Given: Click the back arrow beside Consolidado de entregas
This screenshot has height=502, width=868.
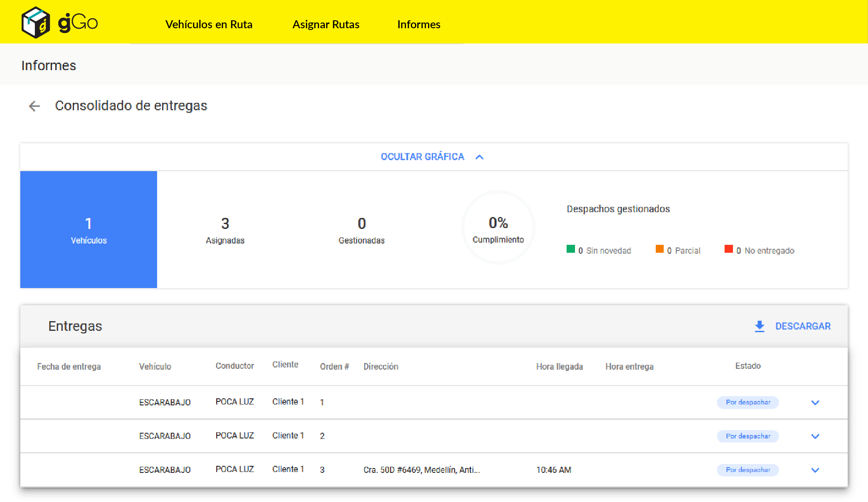Looking at the screenshot, I should (34, 106).
